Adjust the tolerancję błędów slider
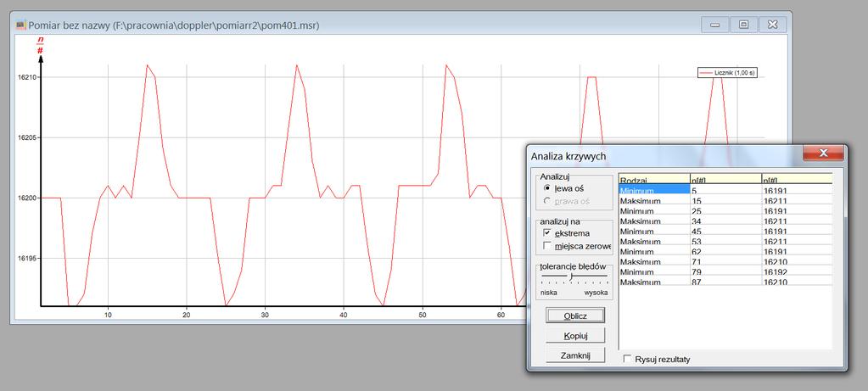The image size is (868, 391). pyautogui.click(x=571, y=276)
